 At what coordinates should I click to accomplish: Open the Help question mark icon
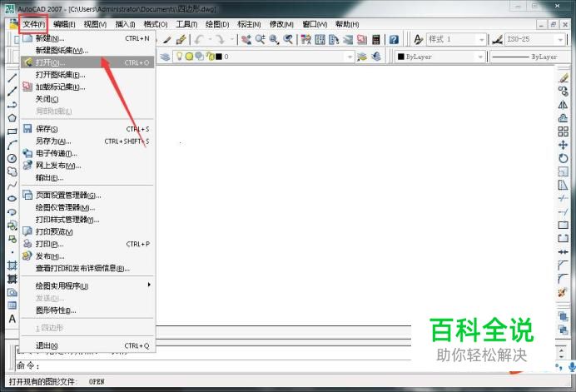(394, 39)
